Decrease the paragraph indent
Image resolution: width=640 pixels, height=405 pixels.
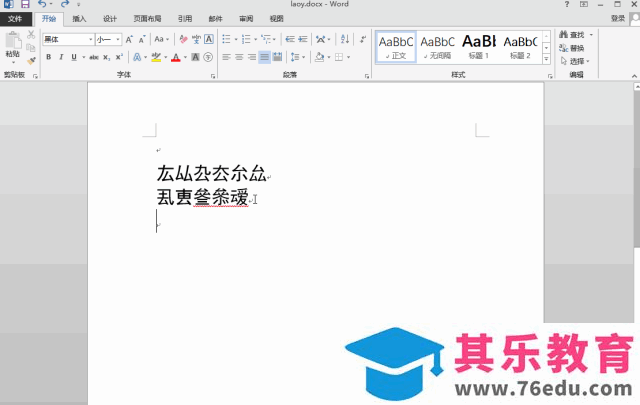tap(290, 39)
